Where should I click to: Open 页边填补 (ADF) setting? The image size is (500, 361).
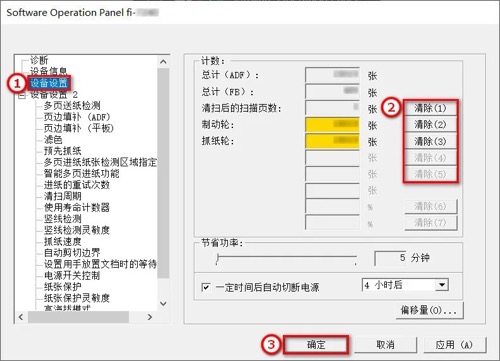77,117
